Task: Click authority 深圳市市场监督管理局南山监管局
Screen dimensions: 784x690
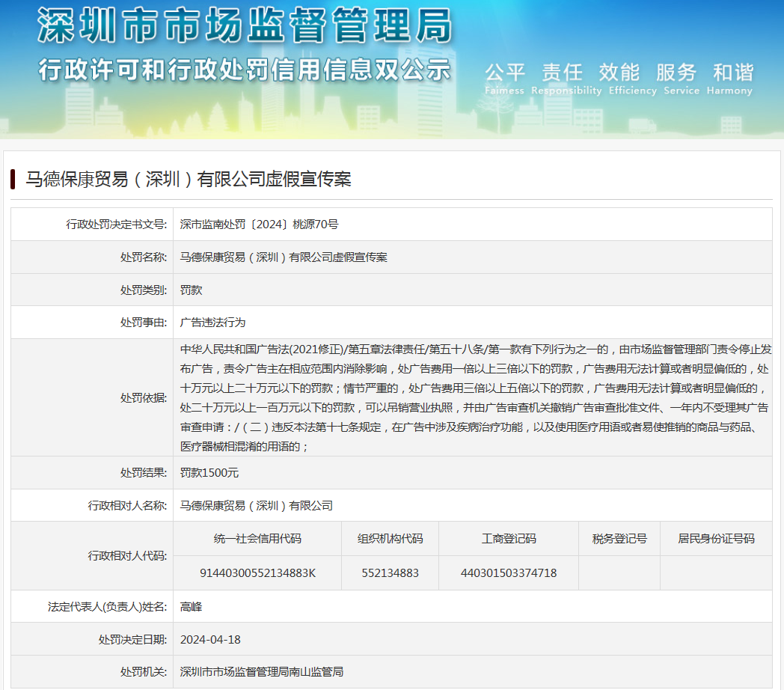Action: [262, 672]
